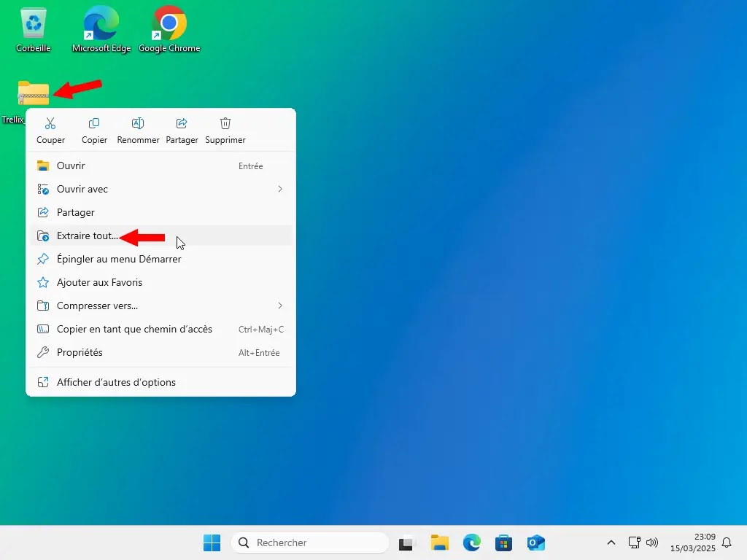Choose Ouvrir from the context menu
Viewport: 747px width, 560px height.
click(x=160, y=166)
